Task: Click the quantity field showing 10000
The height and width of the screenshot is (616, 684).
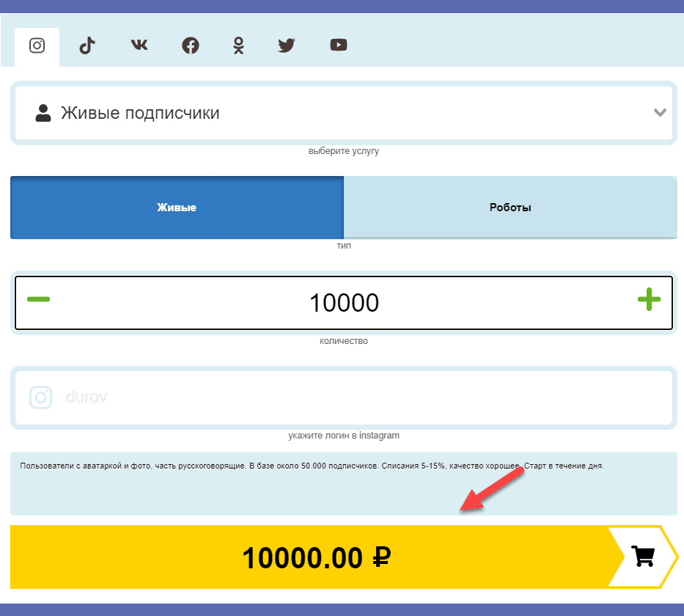Action: click(343, 302)
